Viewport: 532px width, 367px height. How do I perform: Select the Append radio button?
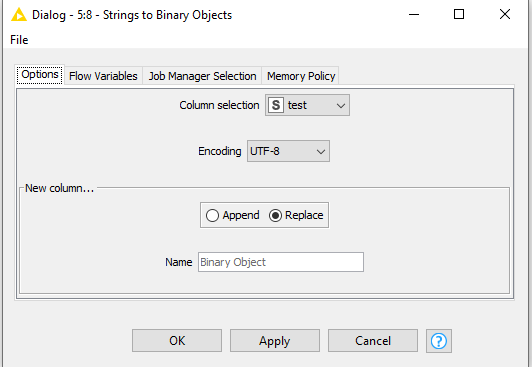pos(212,215)
